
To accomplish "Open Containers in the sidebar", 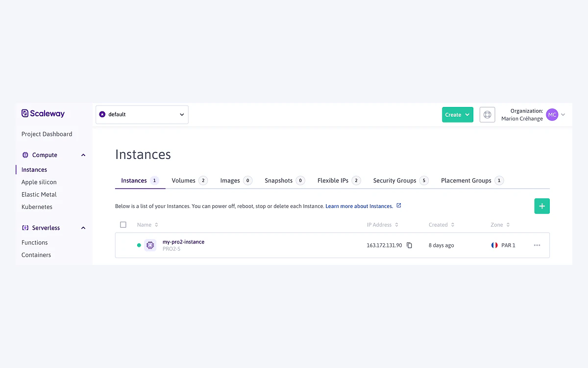I will (36, 255).
